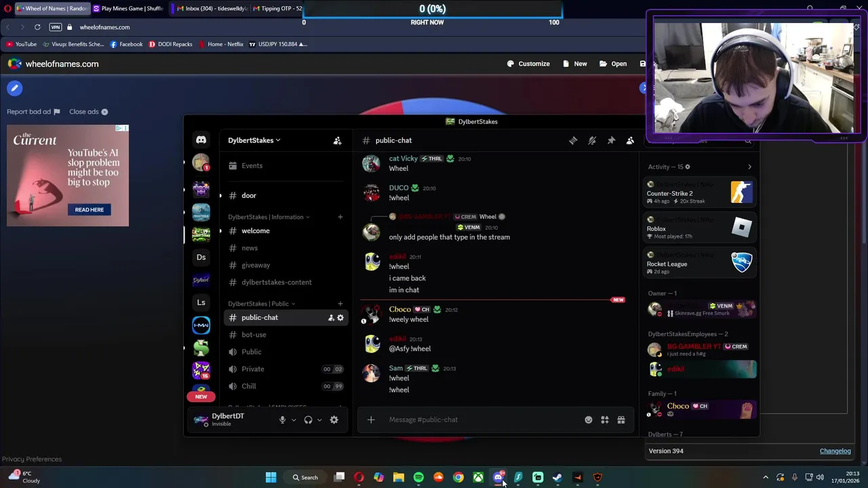Viewport: 868px width, 488px height.
Task: Open Discord direct messages home icon
Action: tap(201, 140)
